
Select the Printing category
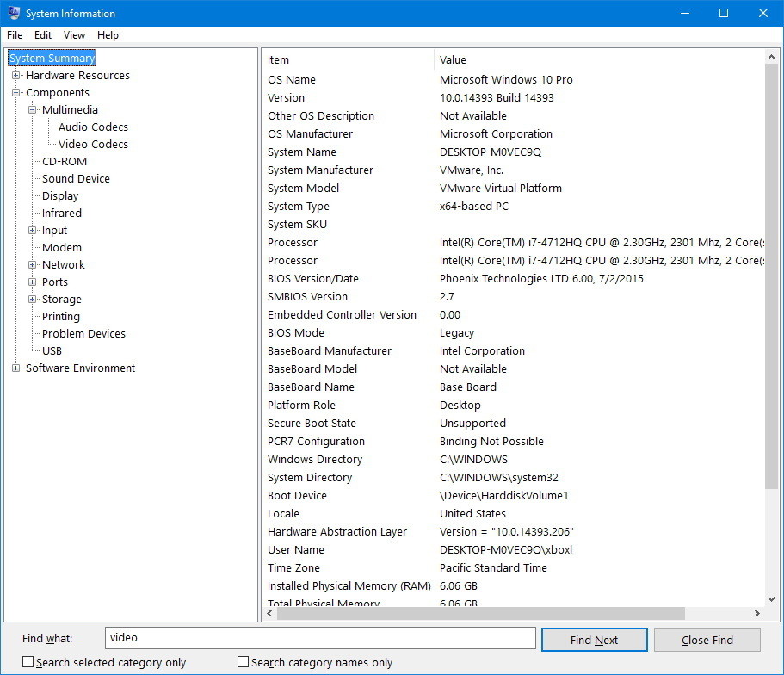click(x=61, y=316)
